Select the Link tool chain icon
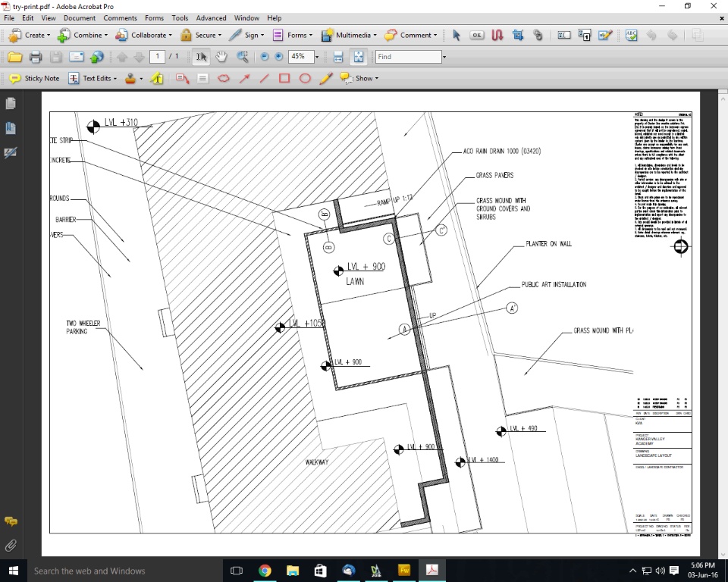Image resolution: width=728 pixels, height=582 pixels. tap(538, 36)
